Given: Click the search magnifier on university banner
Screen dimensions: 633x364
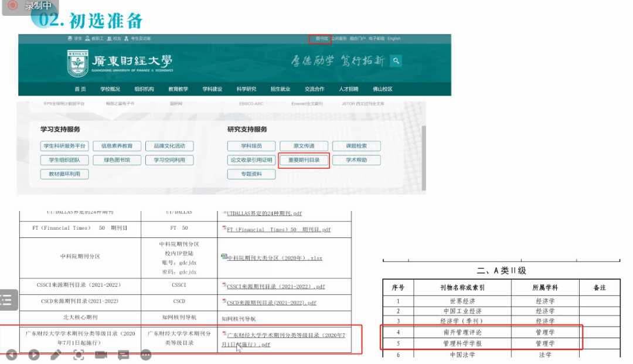Looking at the screenshot, I should pos(396,60).
